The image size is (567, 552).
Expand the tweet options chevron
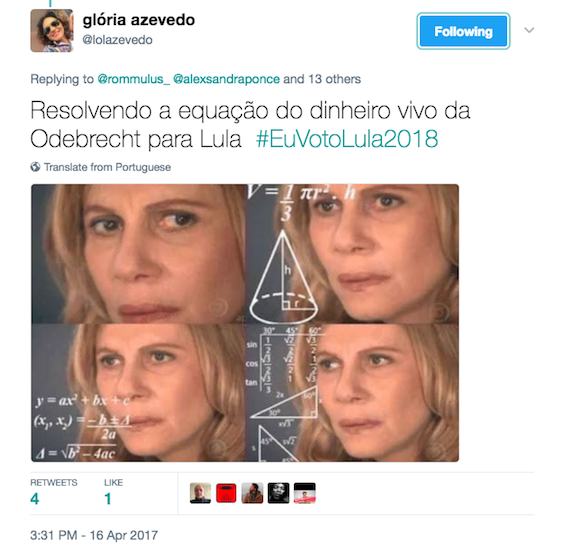[x=529, y=30]
